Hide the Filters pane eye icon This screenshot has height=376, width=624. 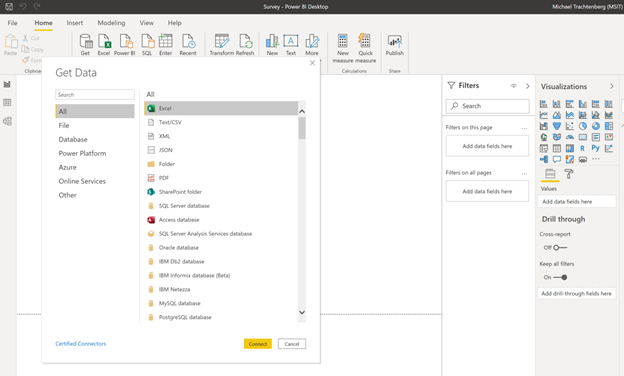click(x=514, y=86)
